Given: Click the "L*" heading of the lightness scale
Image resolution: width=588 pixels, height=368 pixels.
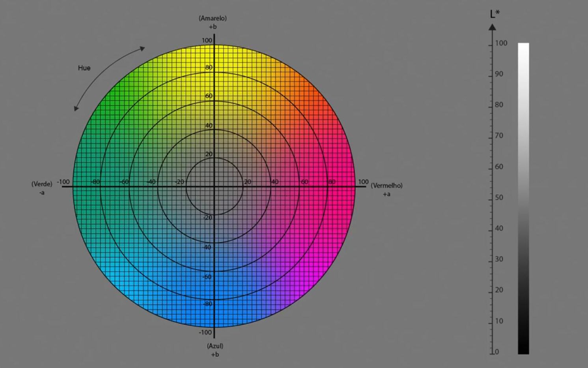Looking at the screenshot, I should [x=495, y=14].
